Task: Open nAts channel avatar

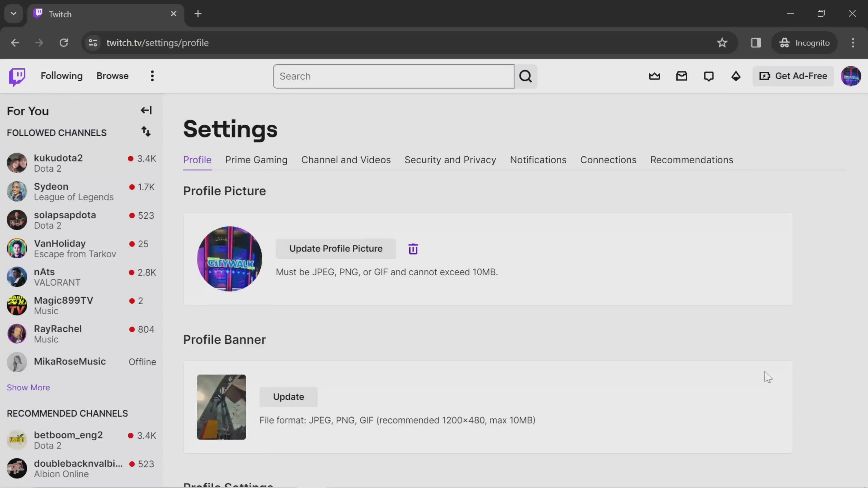Action: 17,277
